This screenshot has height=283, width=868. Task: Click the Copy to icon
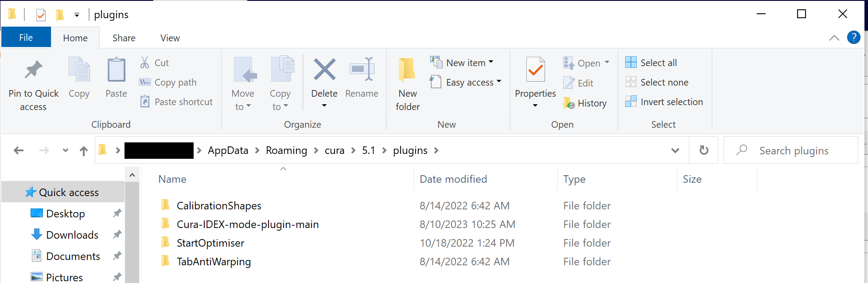pos(282,69)
